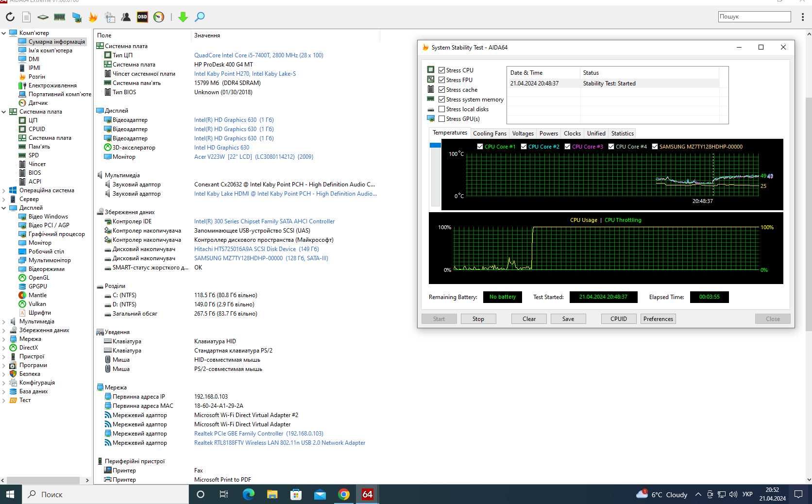This screenshot has height=504, width=812.
Task: Toggle the CPU Core #3 graph checkbox
Action: [x=567, y=146]
